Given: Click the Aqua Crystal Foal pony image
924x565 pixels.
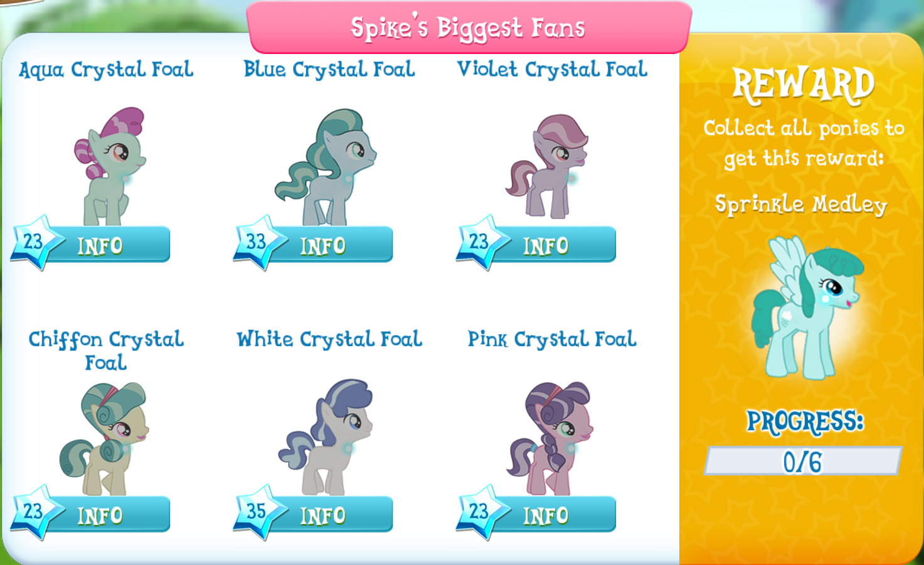Looking at the screenshot, I should click(x=109, y=166).
